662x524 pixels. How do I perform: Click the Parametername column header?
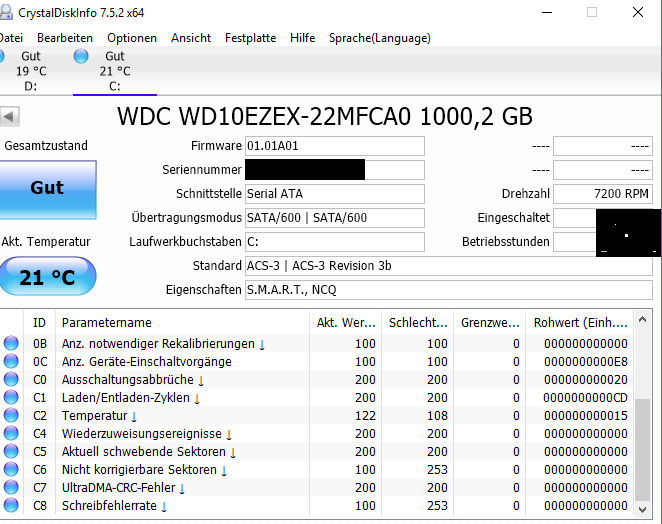pyautogui.click(x=182, y=323)
